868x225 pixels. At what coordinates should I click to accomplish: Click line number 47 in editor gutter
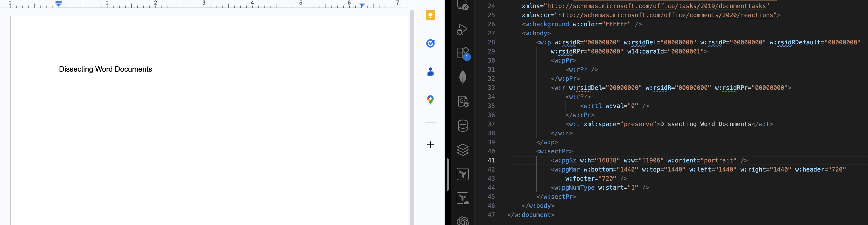(x=491, y=215)
